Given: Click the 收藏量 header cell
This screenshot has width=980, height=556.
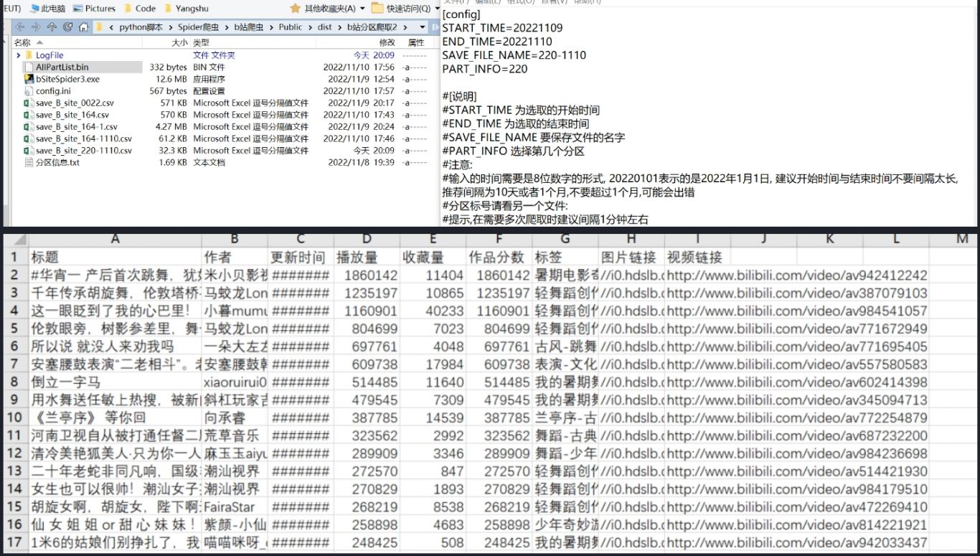Looking at the screenshot, I should point(433,257).
